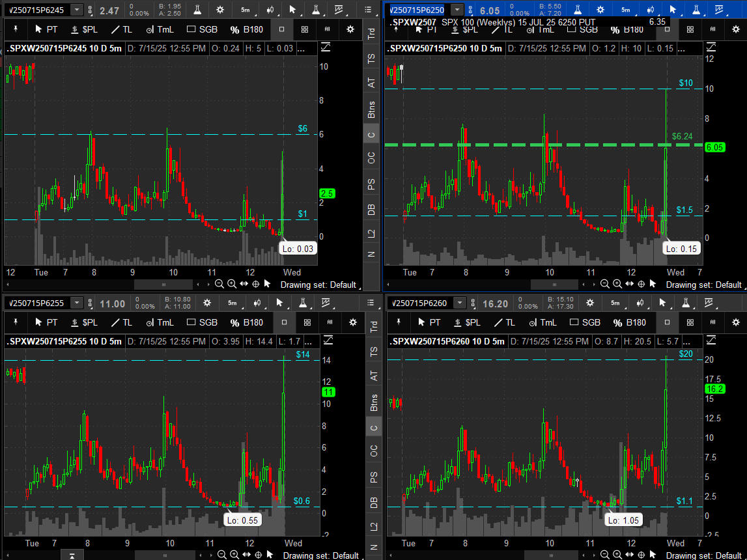Image resolution: width=747 pixels, height=560 pixels.
Task: Click the zoom in magnifier under the P6245 chart
Action: [x=232, y=285]
